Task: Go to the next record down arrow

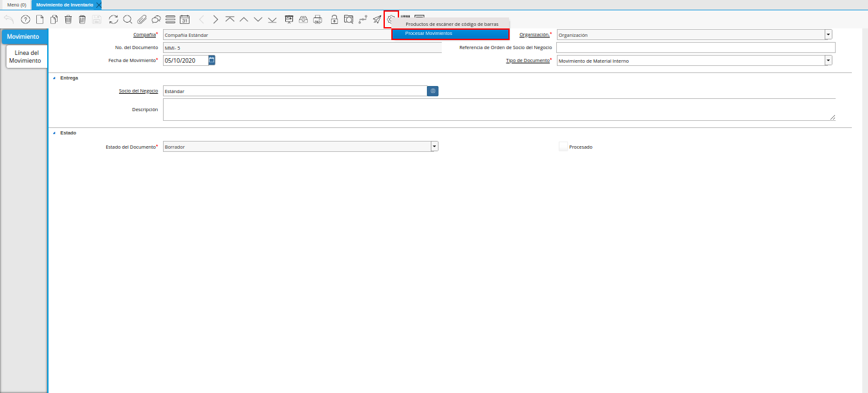Action: tap(258, 19)
